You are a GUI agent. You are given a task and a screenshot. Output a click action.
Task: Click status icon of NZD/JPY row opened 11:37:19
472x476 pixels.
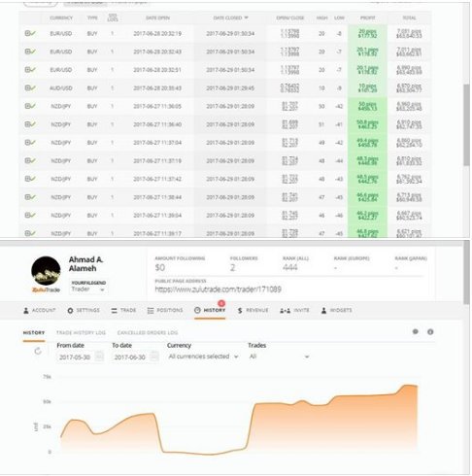30,160
